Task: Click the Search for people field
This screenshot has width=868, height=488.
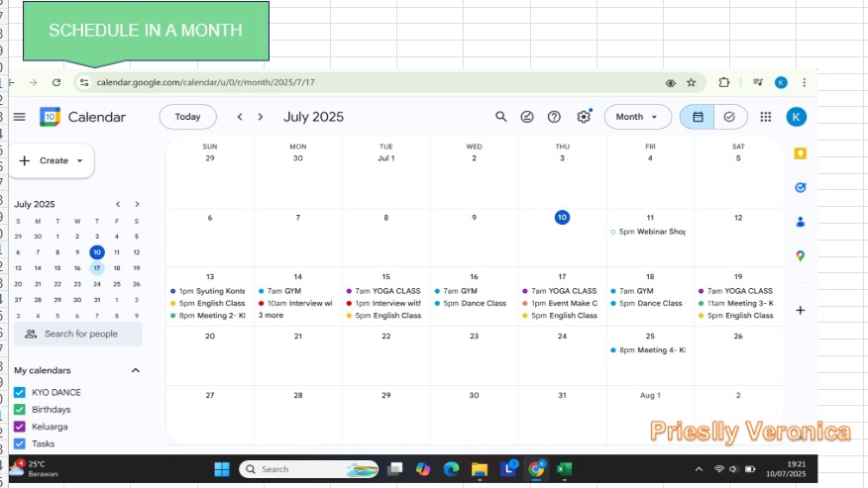Action: [x=79, y=335]
